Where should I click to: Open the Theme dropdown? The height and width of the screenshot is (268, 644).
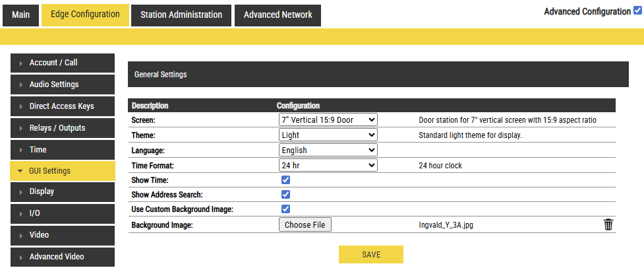coord(328,135)
